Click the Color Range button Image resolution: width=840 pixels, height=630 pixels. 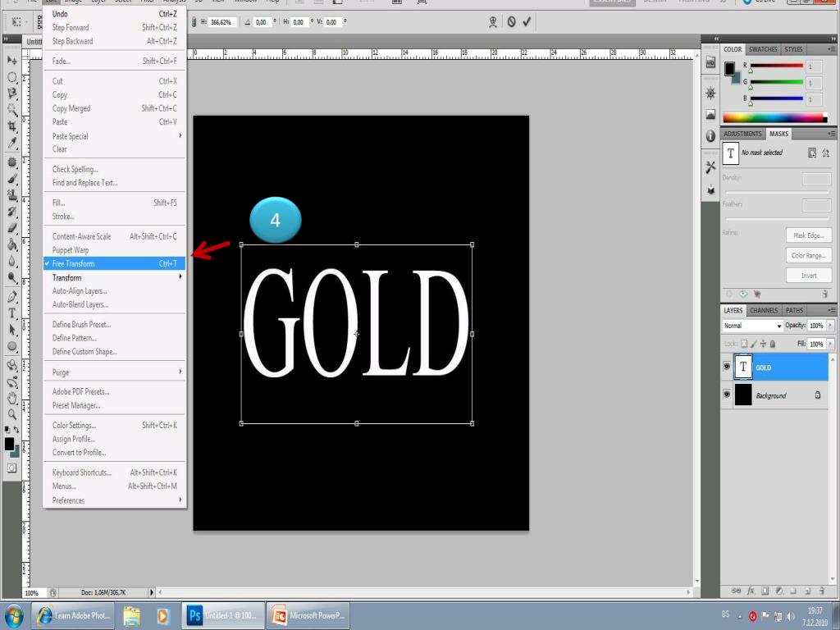(x=808, y=256)
